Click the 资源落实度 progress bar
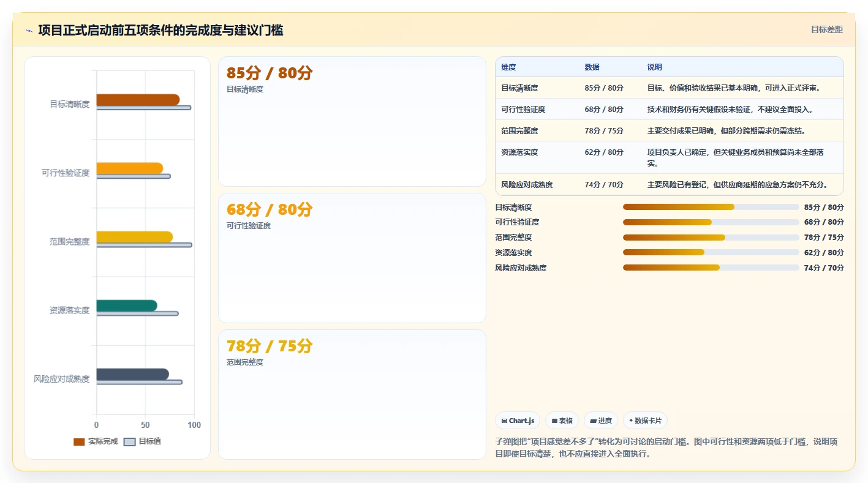 711,252
